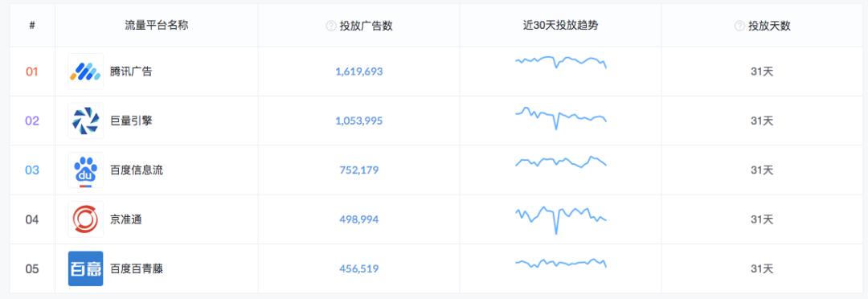Click the 百度信息流 paw logo
The width and height of the screenshot is (868, 299).
85,170
